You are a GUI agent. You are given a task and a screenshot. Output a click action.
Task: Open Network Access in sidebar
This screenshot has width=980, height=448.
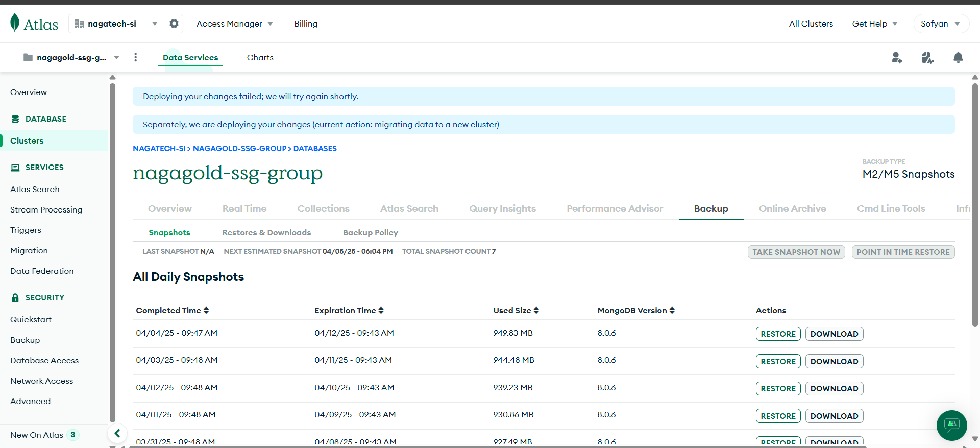click(41, 381)
